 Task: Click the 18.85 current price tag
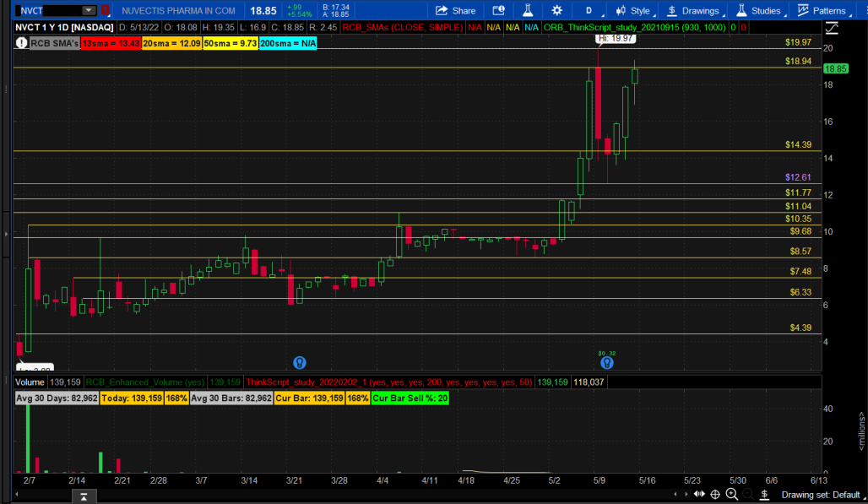835,68
